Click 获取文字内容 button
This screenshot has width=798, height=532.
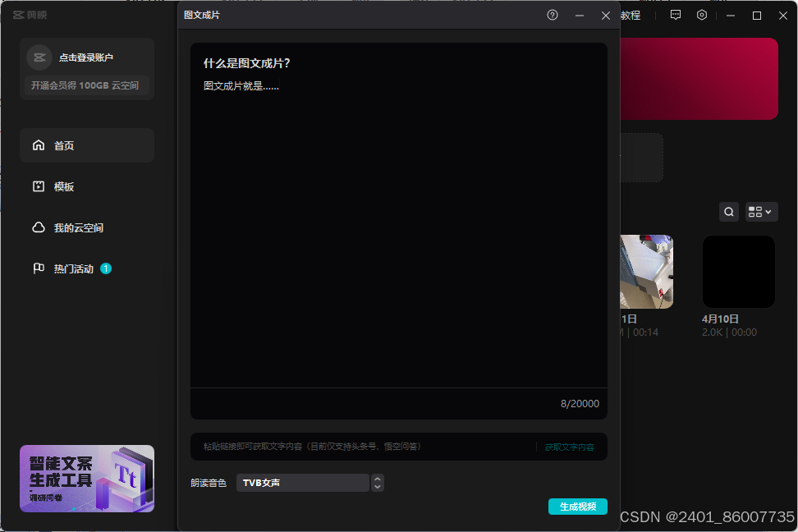(570, 447)
